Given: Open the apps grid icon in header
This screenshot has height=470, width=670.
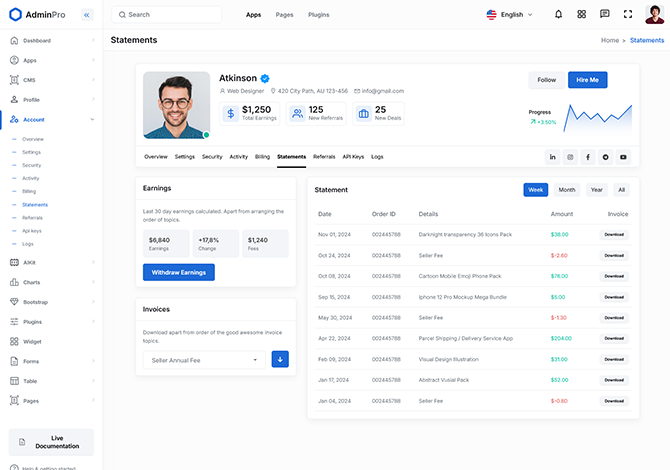Looking at the screenshot, I should 581,15.
